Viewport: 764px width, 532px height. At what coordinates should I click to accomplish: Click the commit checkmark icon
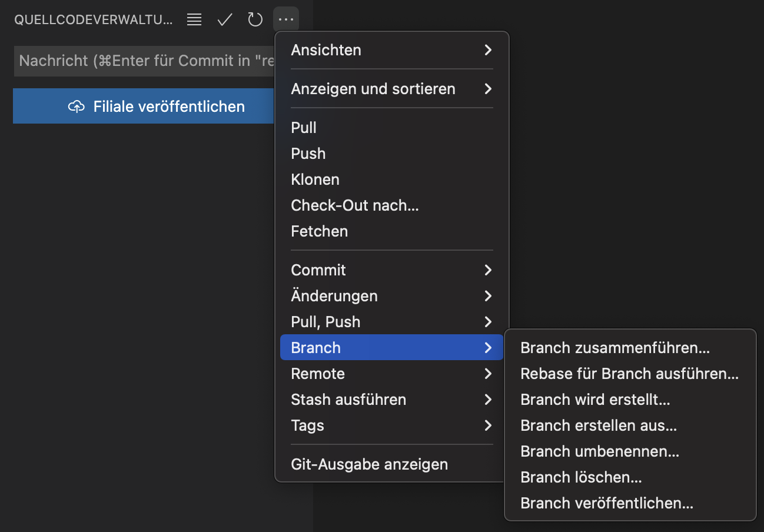[x=224, y=19]
